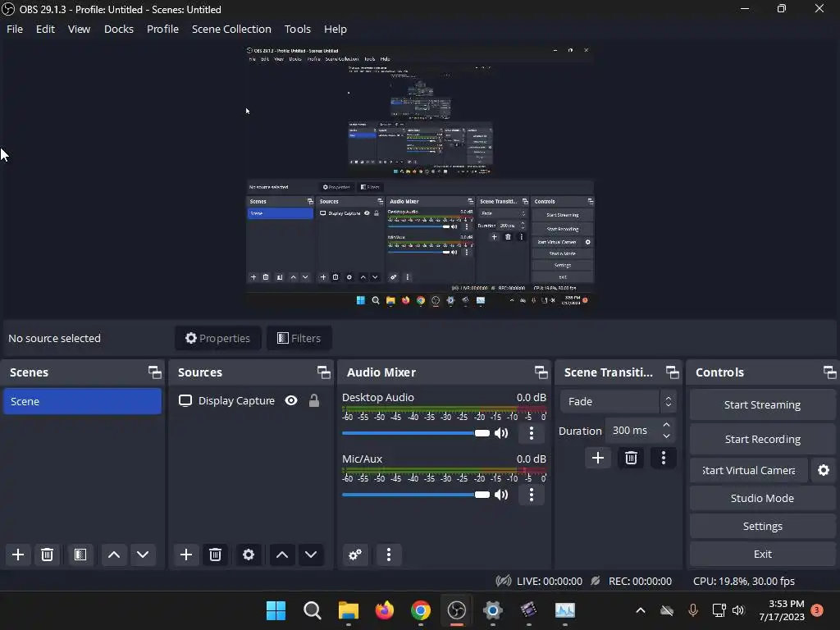This screenshot has height=630, width=840.
Task: Click Start Streaming
Action: tap(762, 405)
